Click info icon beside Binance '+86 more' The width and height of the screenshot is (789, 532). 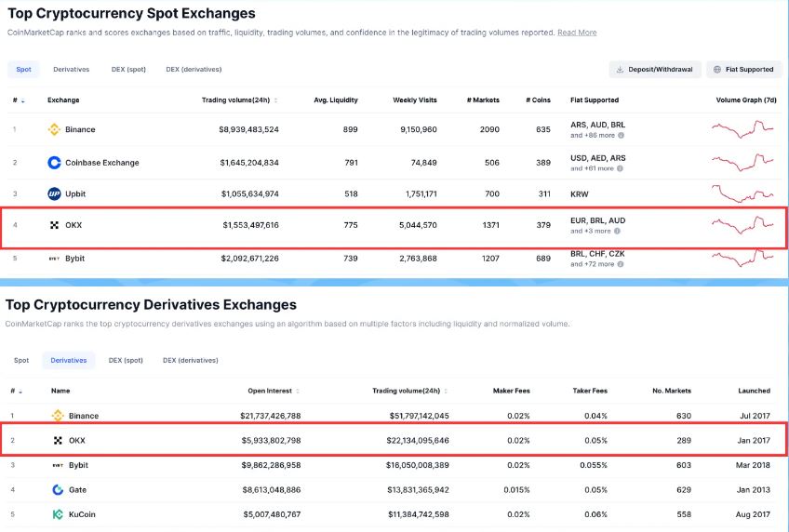(621, 136)
